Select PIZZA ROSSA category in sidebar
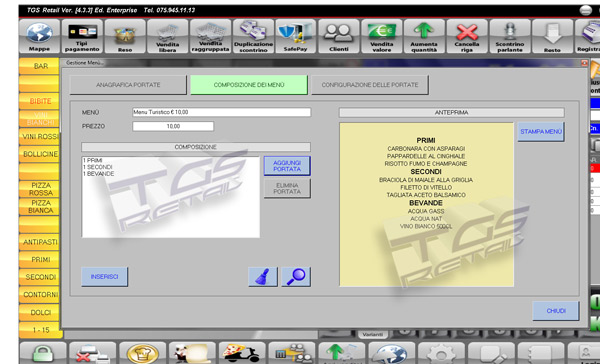The width and height of the screenshot is (600, 364). [39, 189]
